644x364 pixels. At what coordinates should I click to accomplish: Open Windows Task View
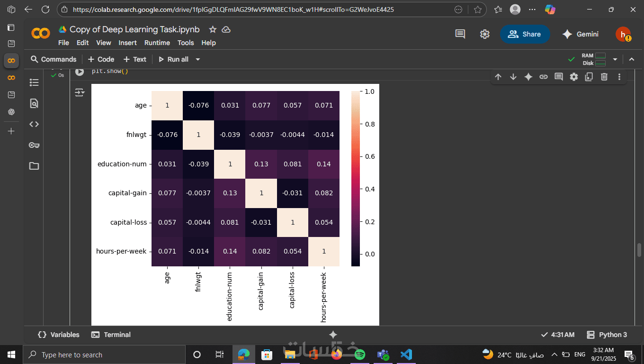tap(220, 355)
